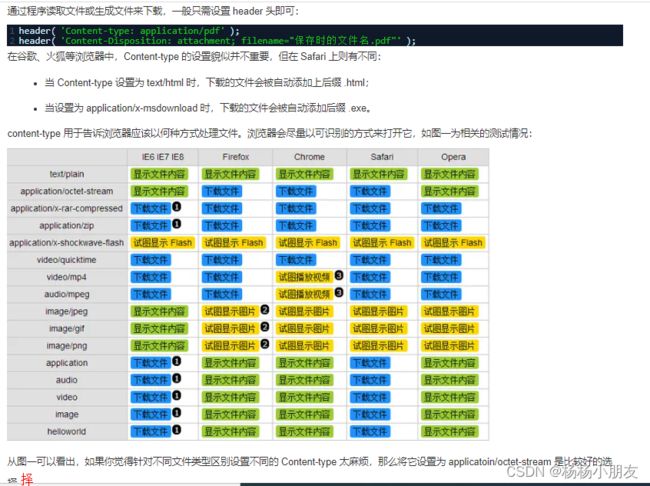Click the green '显示文件内容' cell for image/jpeg under IE
650x486 pixels.
tap(159, 311)
